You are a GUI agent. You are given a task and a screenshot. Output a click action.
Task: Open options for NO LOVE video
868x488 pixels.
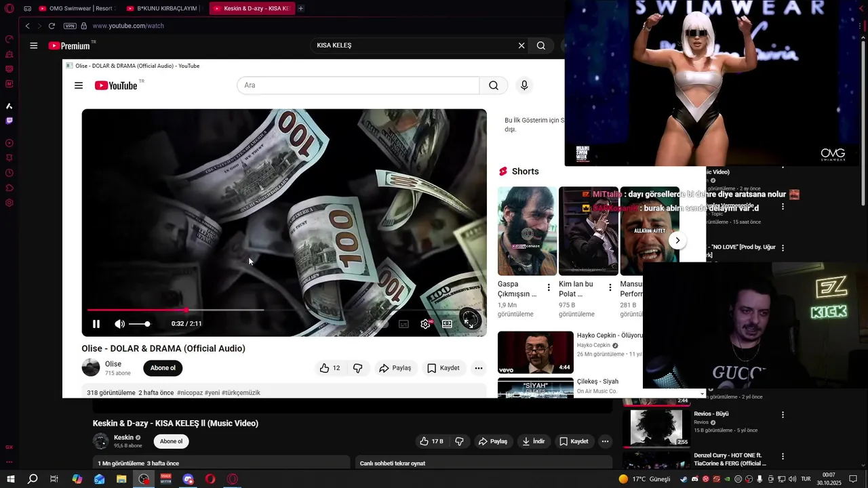click(783, 249)
